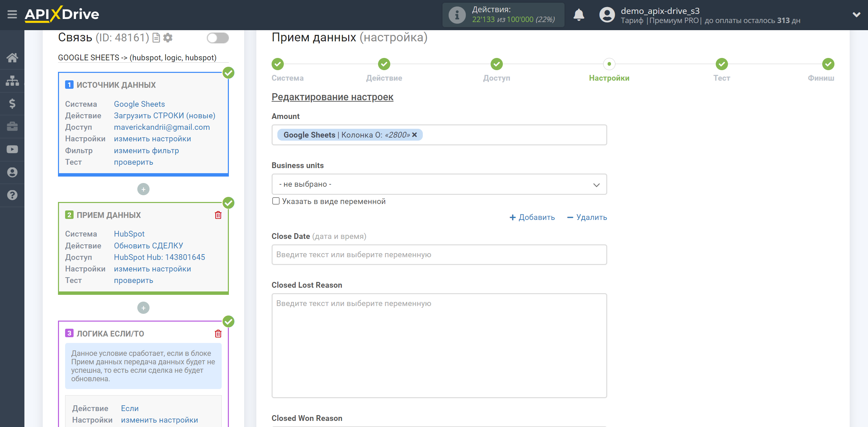Click − Удалить link
The image size is (868, 427).
(587, 217)
